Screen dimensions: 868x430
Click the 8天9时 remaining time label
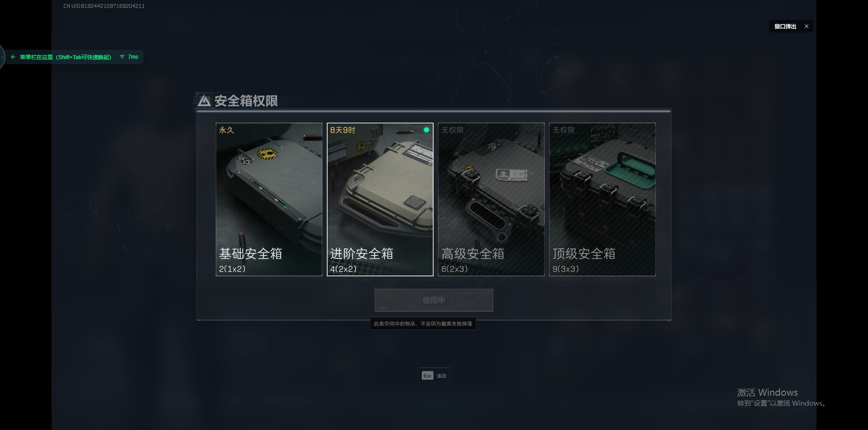[343, 130]
